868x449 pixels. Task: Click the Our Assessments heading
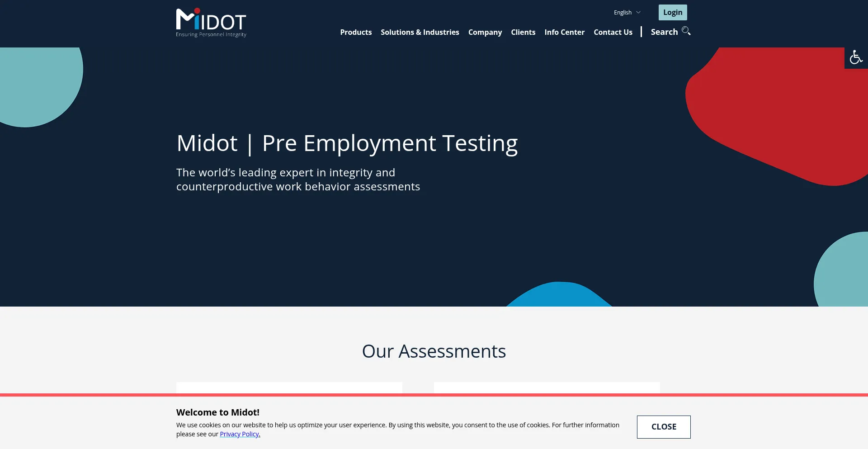(x=434, y=351)
